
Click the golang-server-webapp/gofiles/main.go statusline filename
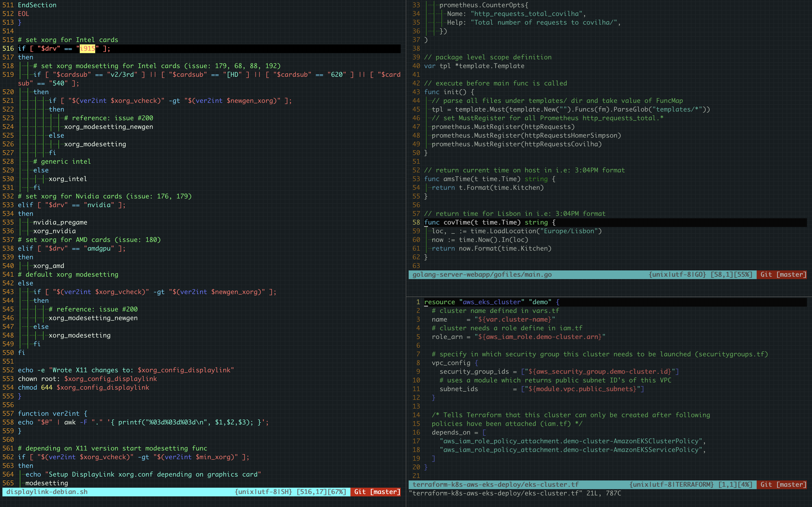(482, 274)
